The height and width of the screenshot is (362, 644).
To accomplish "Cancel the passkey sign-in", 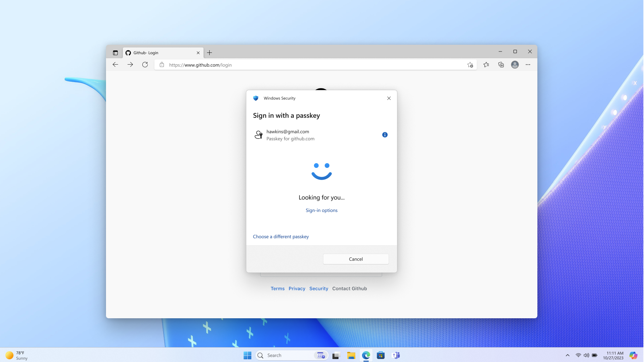I will point(356,259).
